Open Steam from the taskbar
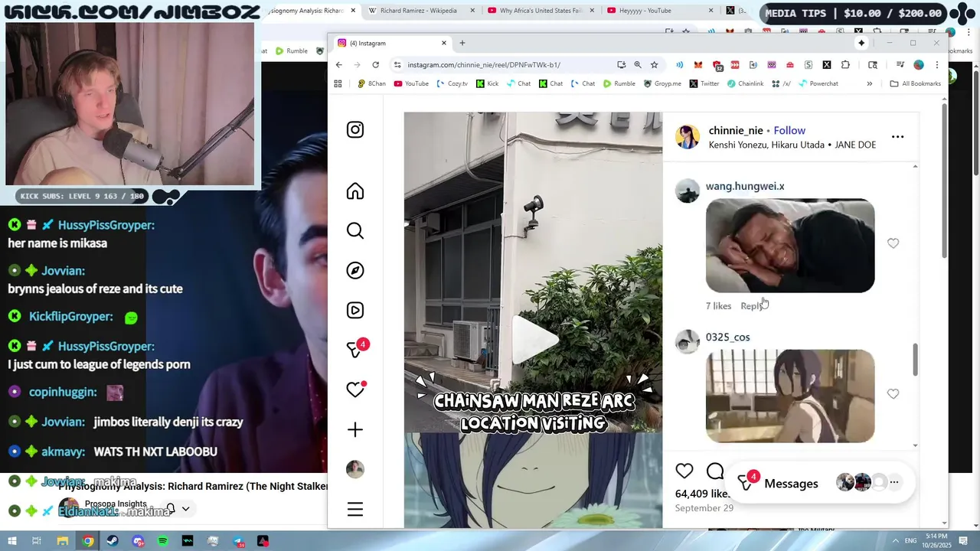 (x=113, y=541)
